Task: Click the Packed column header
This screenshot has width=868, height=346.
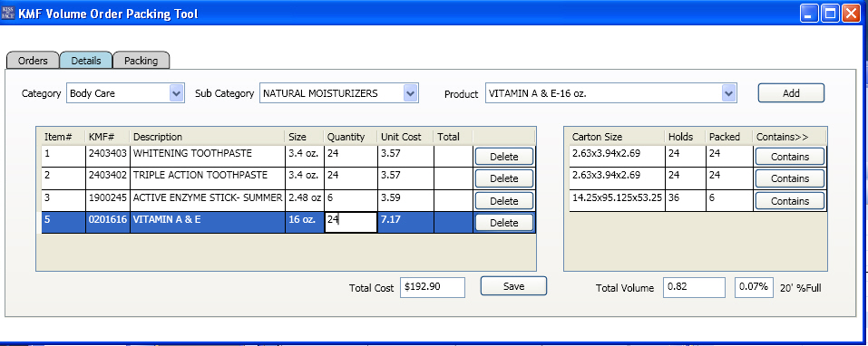Action: click(x=729, y=137)
